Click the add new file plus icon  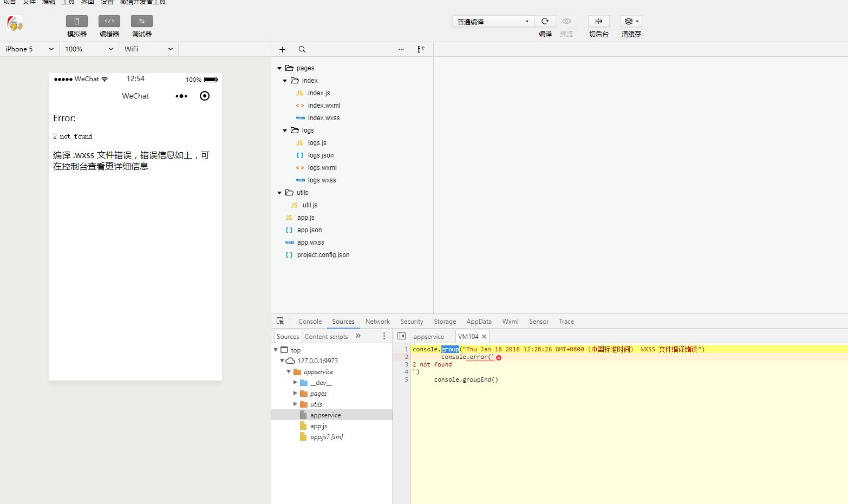(282, 49)
